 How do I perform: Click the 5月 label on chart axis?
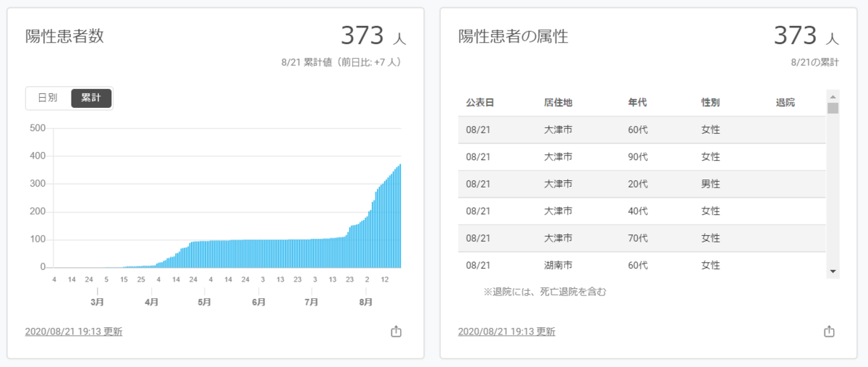pos(205,302)
